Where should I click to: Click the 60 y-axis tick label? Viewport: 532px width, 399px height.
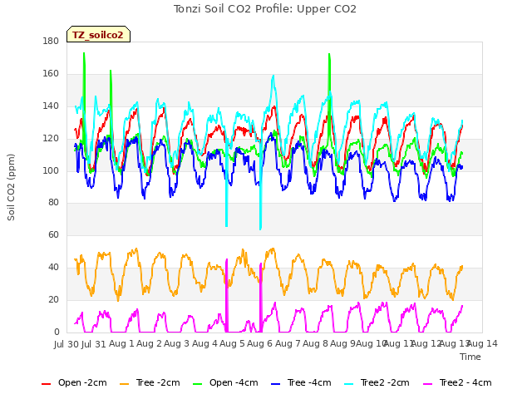[53, 234]
